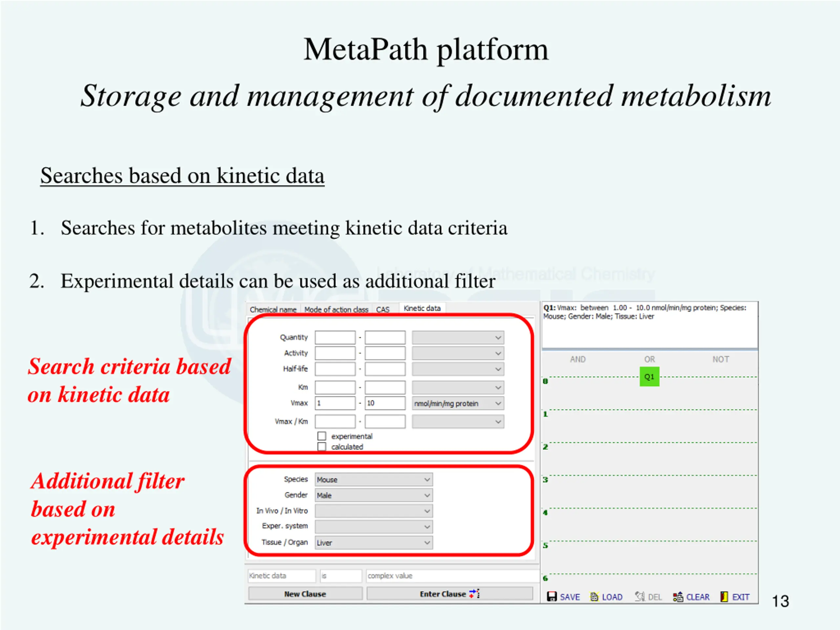Expand the Tissue / Organ dropdown
Viewport: 840px width, 630px height.
[x=374, y=543]
